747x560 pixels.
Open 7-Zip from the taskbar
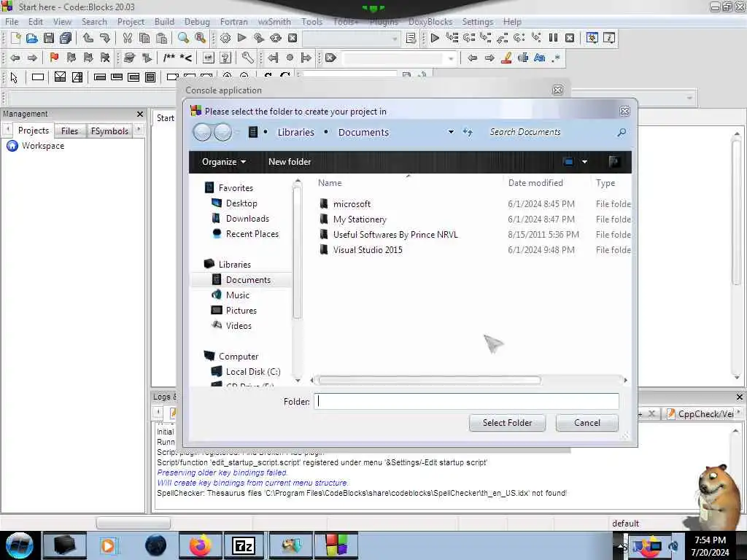tap(244, 545)
